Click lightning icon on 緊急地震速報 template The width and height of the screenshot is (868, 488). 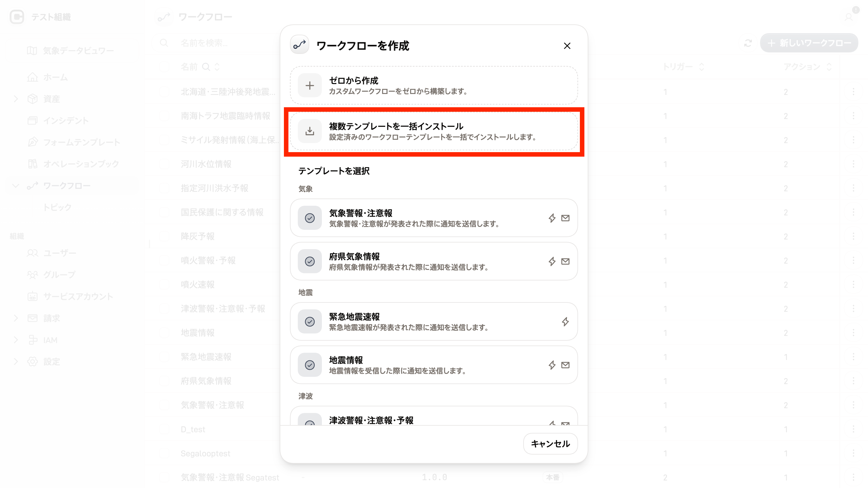565,322
